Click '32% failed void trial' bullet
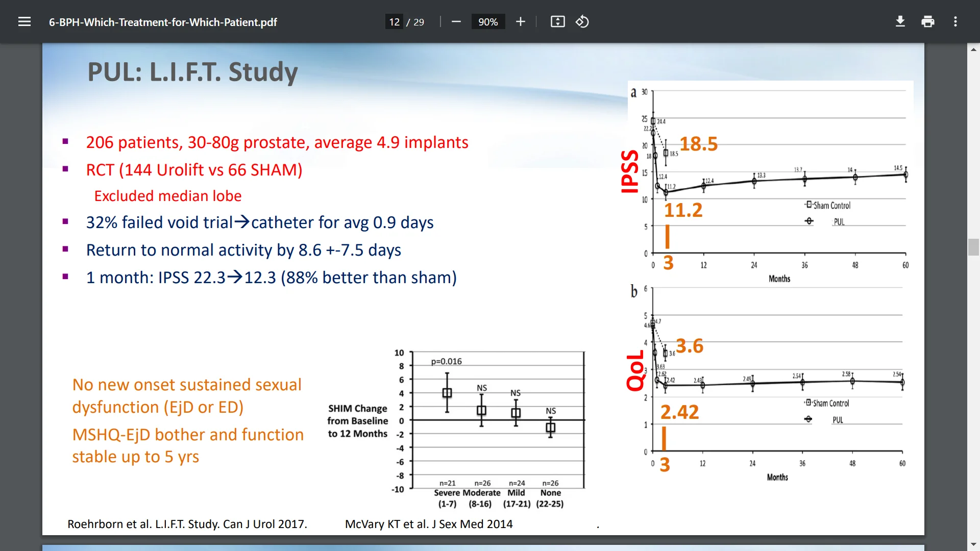The height and width of the screenshot is (551, 980). click(260, 222)
